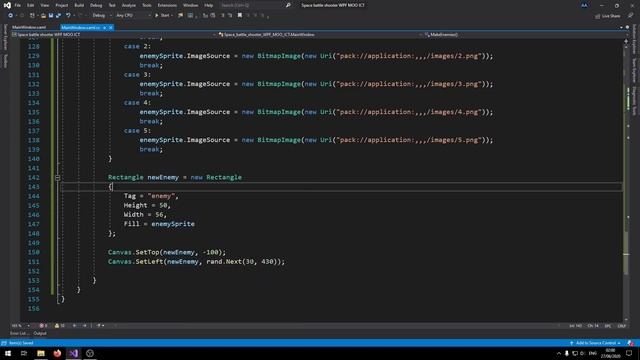Click the Live Share button
This screenshot has width=640, height=360.
click(608, 16)
